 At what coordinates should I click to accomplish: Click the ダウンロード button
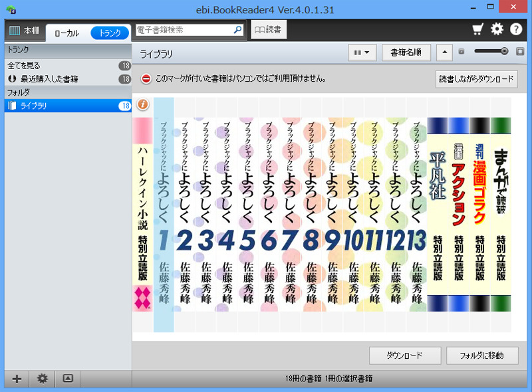click(405, 355)
